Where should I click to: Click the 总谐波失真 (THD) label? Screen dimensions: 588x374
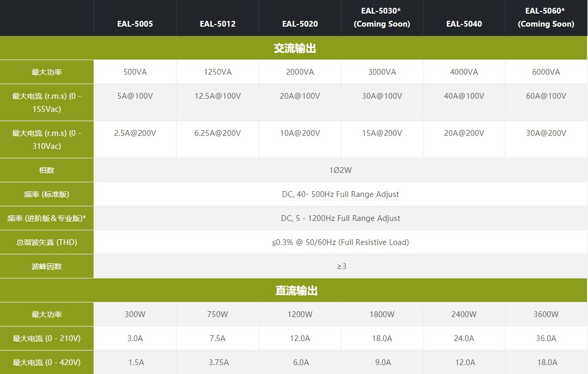pos(47,242)
